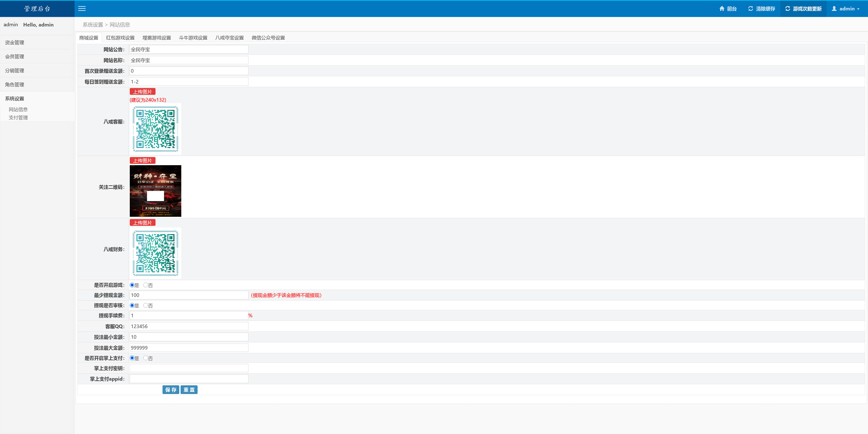The height and width of the screenshot is (434, 868).
Task: Click the refresh icon for 游戏次数更新
Action: coord(788,9)
